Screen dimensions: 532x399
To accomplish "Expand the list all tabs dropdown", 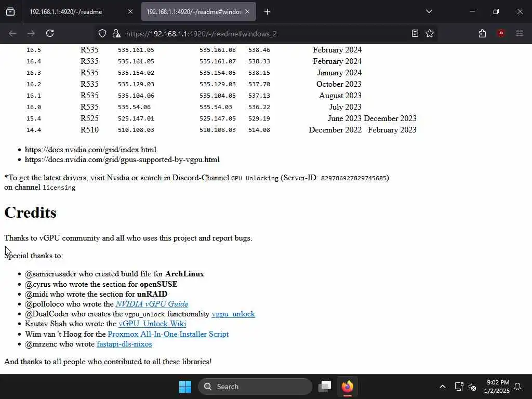I will [x=429, y=11].
